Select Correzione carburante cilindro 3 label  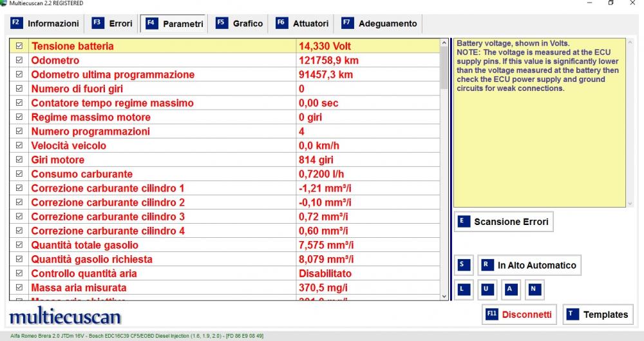coord(108,217)
